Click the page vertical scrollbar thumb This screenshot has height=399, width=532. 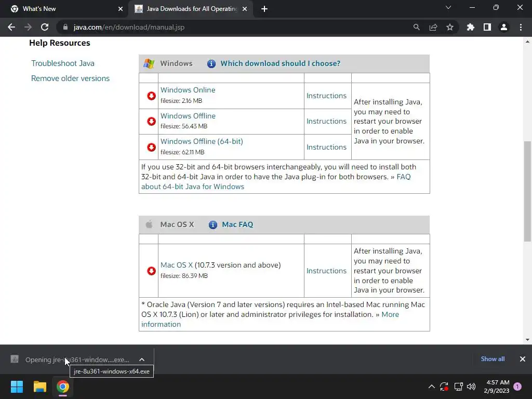tap(527, 191)
